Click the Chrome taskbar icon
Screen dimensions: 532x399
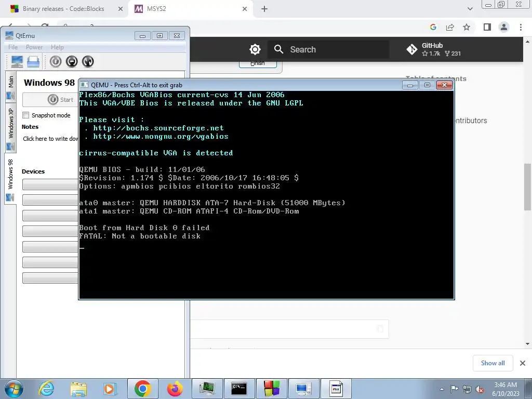tap(142, 389)
